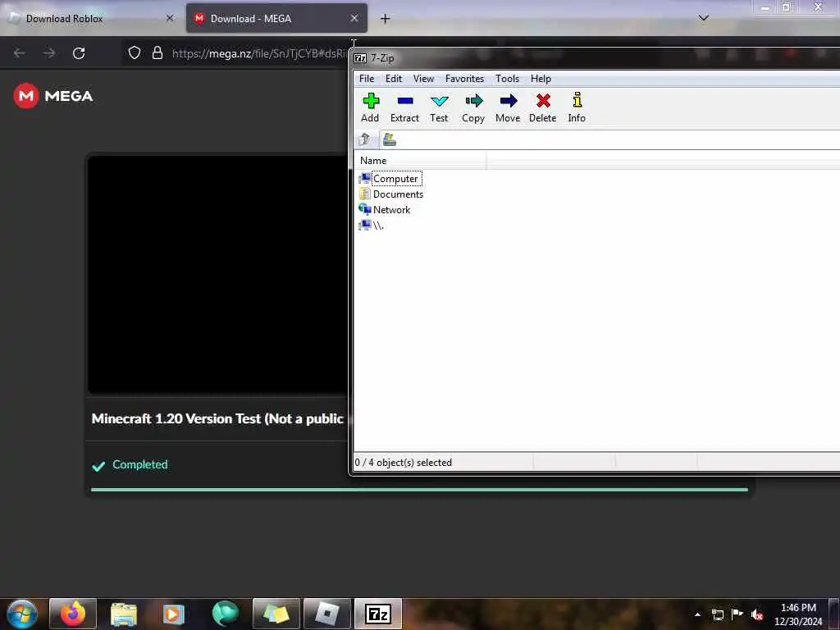The image size is (840, 630).
Task: Click the 7-Zip title bar icon
Action: [361, 58]
